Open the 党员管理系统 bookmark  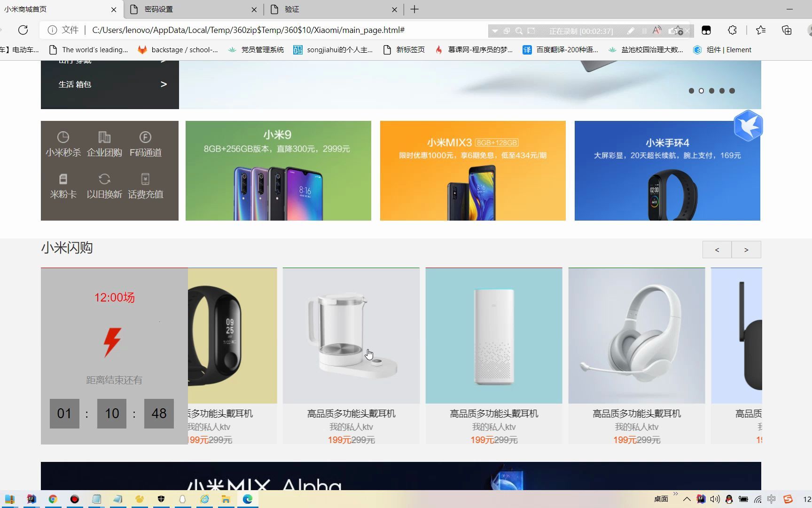[x=256, y=50]
